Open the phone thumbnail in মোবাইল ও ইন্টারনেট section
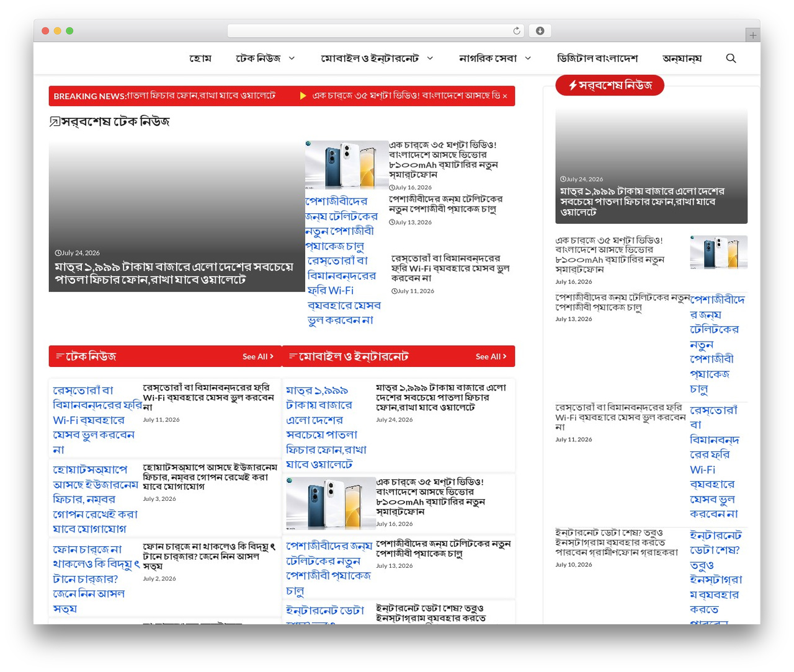This screenshot has height=672, width=794. 331,503
